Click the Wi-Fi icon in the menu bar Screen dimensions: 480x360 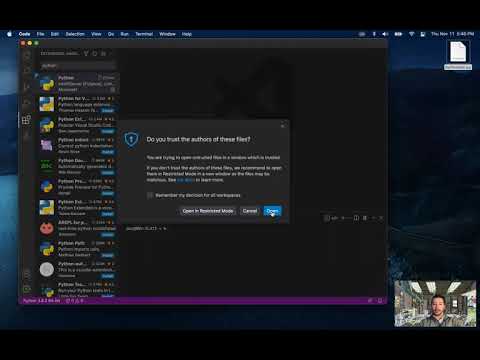click(411, 34)
